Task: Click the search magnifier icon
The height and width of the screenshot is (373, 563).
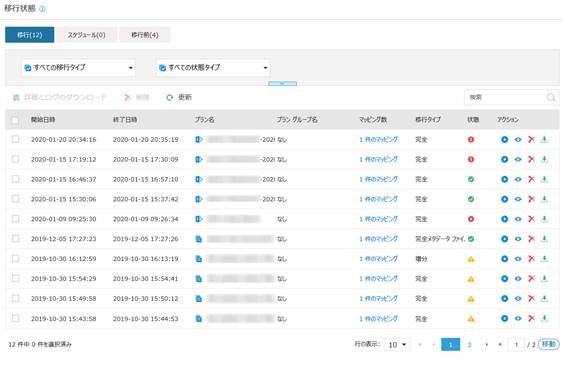Action: (551, 97)
